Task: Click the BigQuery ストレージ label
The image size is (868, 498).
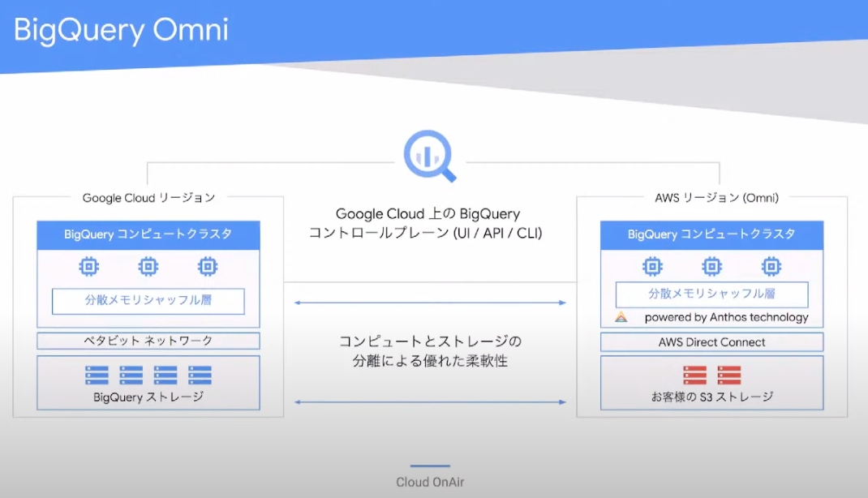Action: click(x=148, y=397)
